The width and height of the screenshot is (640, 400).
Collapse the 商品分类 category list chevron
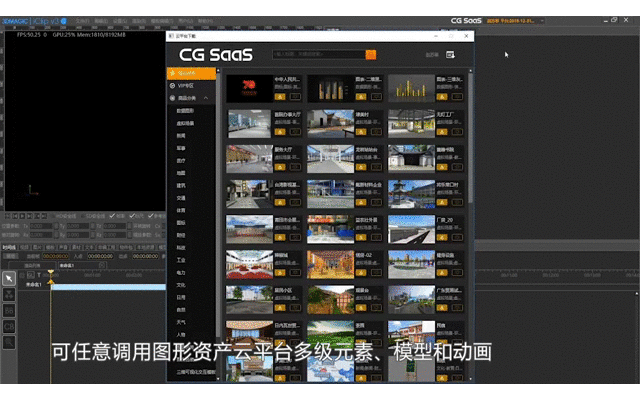click(206, 98)
